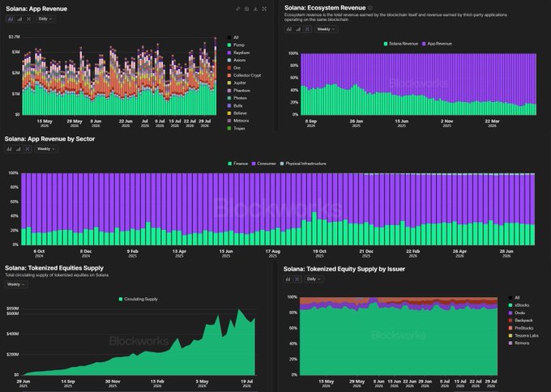This screenshot has width=551, height=392.
Task: Click Solana: App Revenue by Sector title
Action: point(49,139)
